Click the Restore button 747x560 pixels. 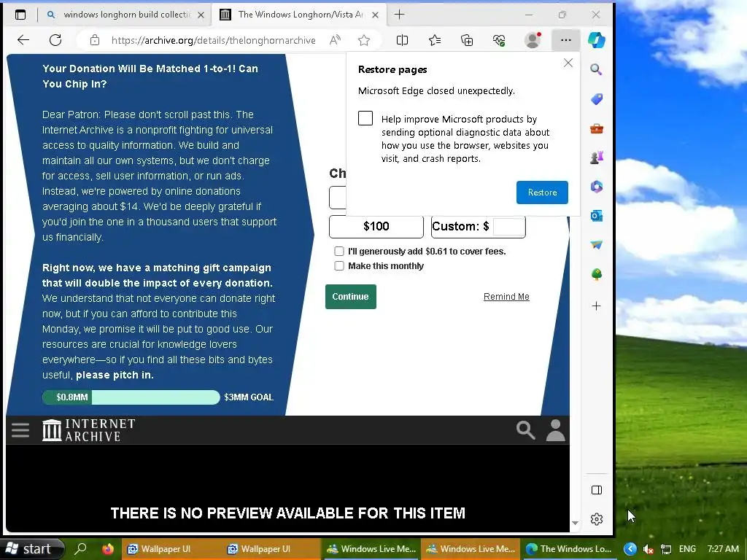click(x=542, y=192)
